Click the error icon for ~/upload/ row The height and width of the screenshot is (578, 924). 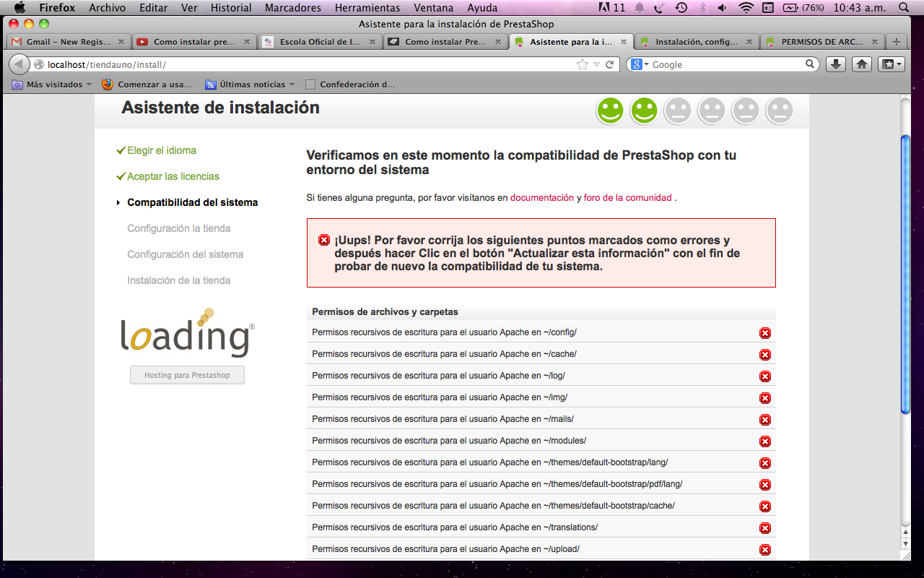point(765,550)
